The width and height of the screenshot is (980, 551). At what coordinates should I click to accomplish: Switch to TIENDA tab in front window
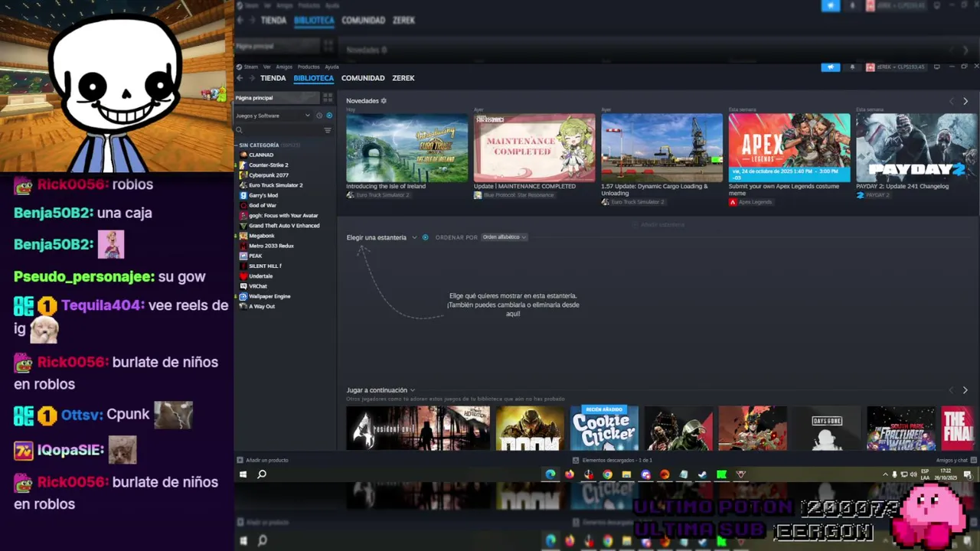[273, 78]
